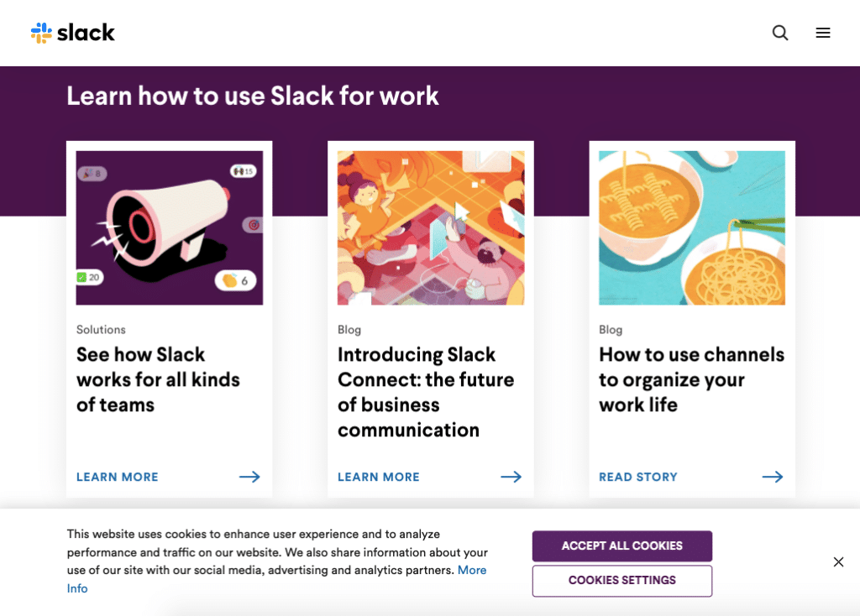Click the noodle bowls channels illustration
This screenshot has height=616, width=860.
tap(692, 227)
